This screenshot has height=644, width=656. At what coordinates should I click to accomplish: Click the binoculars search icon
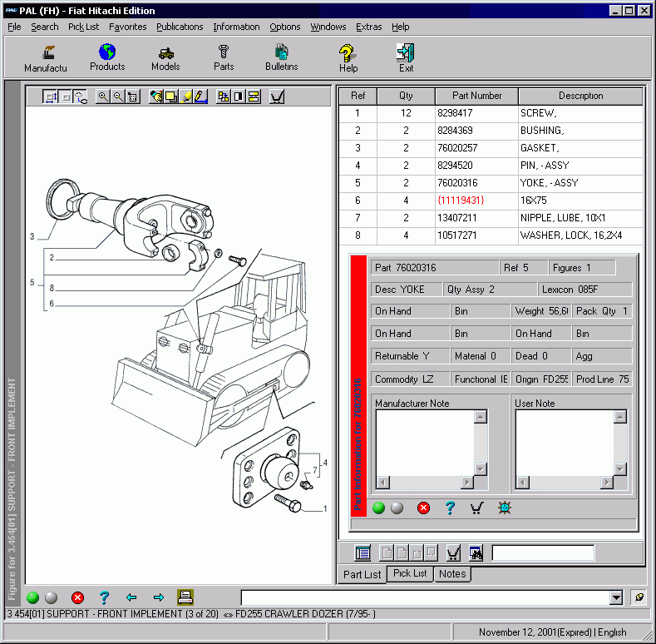point(476,553)
